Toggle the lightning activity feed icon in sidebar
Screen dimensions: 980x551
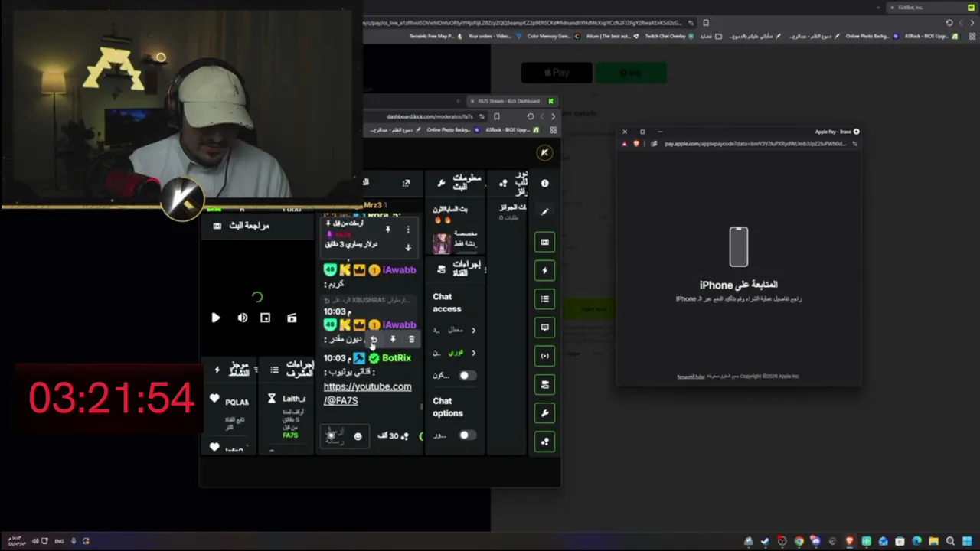click(x=544, y=270)
